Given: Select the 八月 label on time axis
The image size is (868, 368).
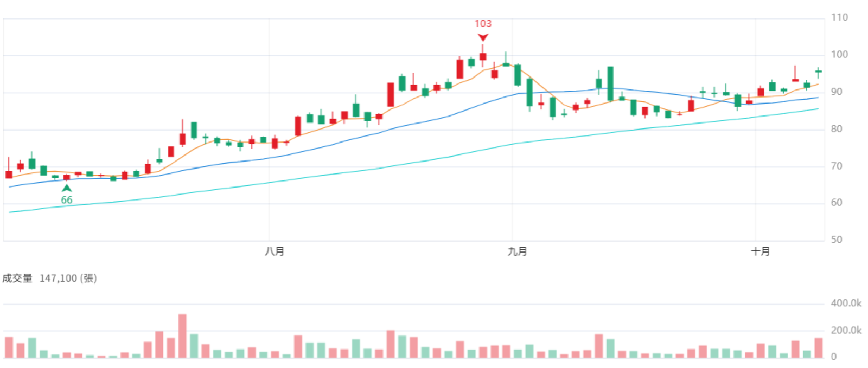Looking at the screenshot, I should (x=275, y=251).
